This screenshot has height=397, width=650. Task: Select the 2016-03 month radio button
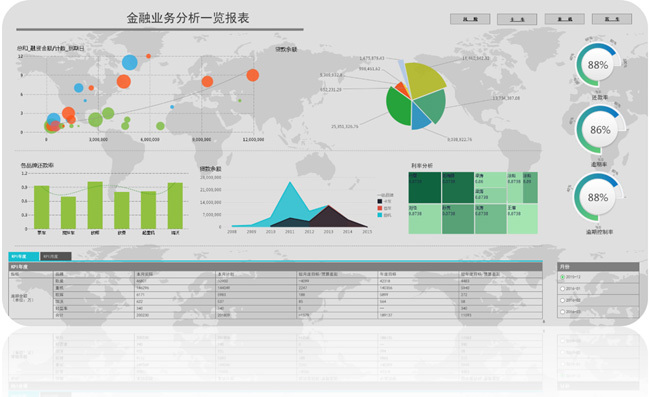click(x=563, y=312)
